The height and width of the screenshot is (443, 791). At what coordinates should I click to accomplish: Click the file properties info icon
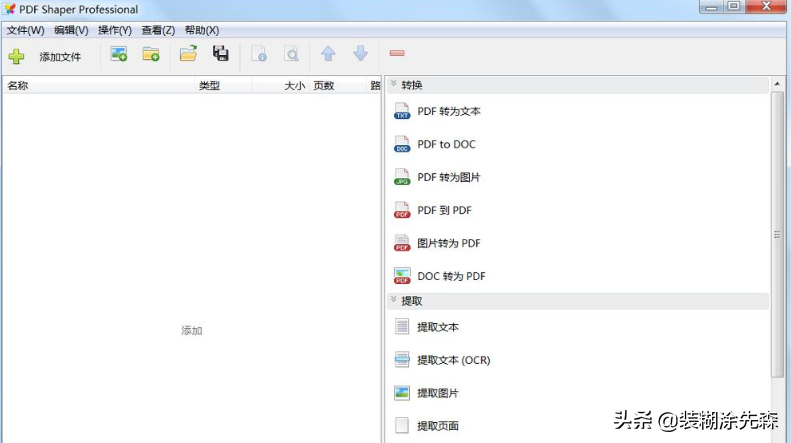[259, 53]
